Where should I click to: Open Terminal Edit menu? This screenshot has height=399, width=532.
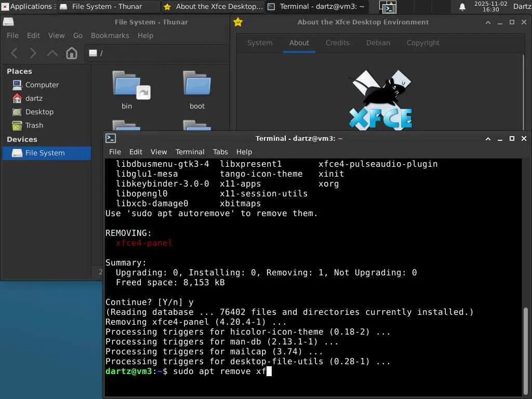pyautogui.click(x=136, y=152)
